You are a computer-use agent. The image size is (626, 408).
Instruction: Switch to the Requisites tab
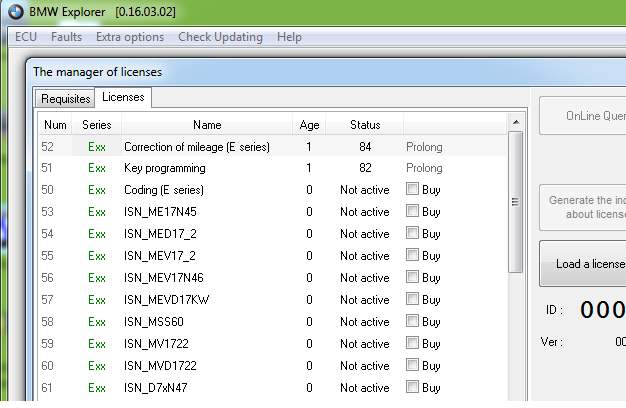65,99
